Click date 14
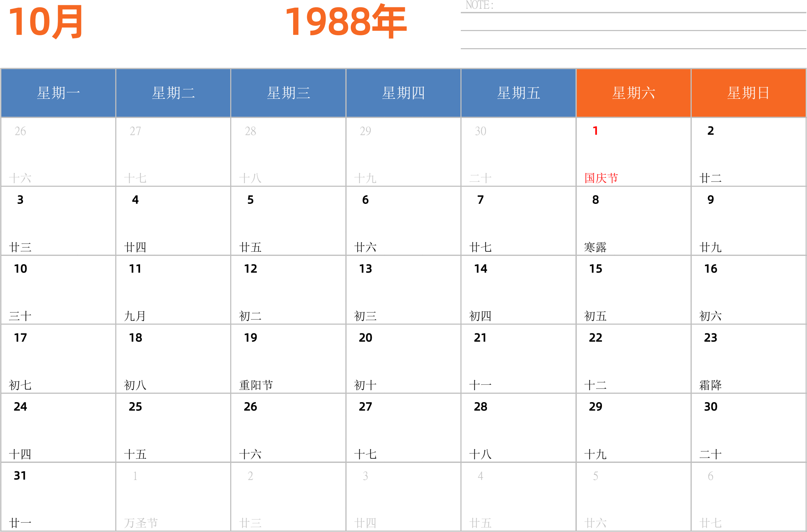 pyautogui.click(x=480, y=269)
